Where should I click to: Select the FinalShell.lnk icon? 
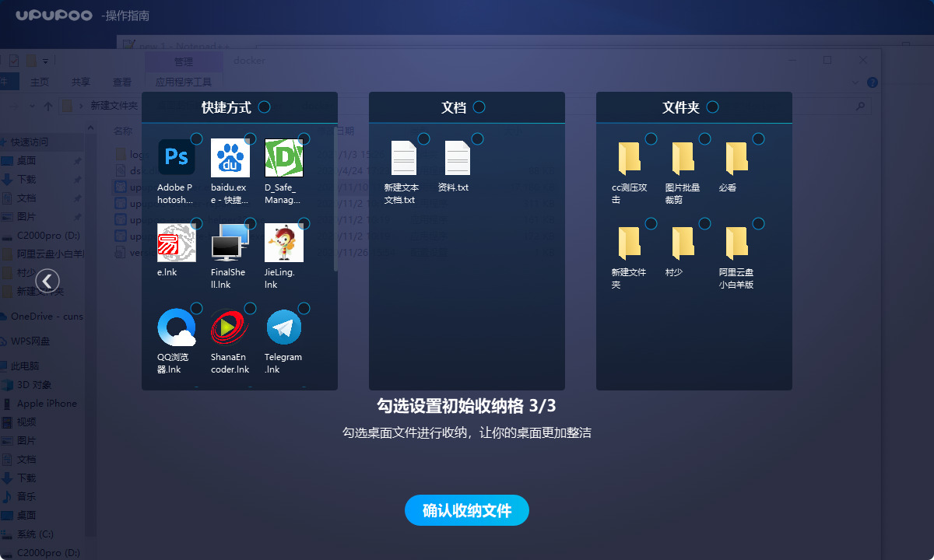(x=230, y=242)
